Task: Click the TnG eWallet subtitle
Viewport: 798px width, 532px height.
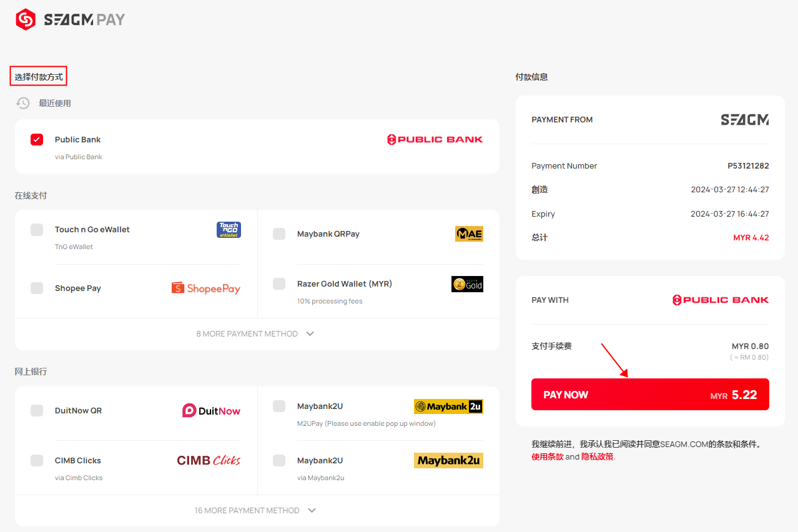Action: click(x=74, y=247)
